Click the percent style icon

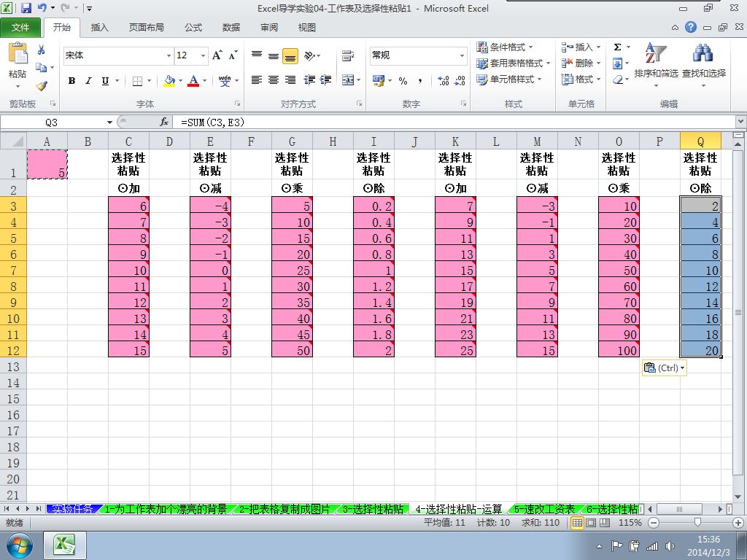point(403,80)
